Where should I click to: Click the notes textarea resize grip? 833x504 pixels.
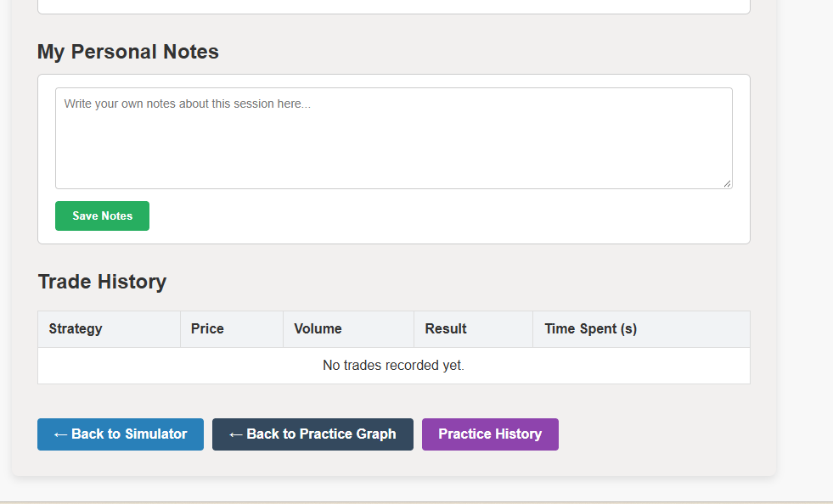727,183
